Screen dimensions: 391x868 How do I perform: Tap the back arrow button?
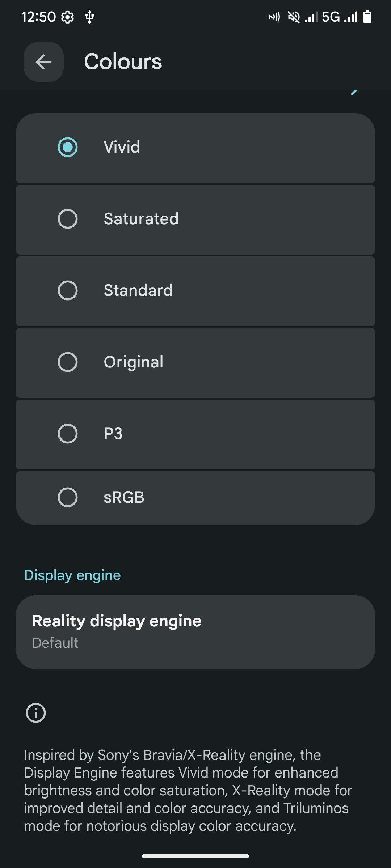(x=44, y=62)
